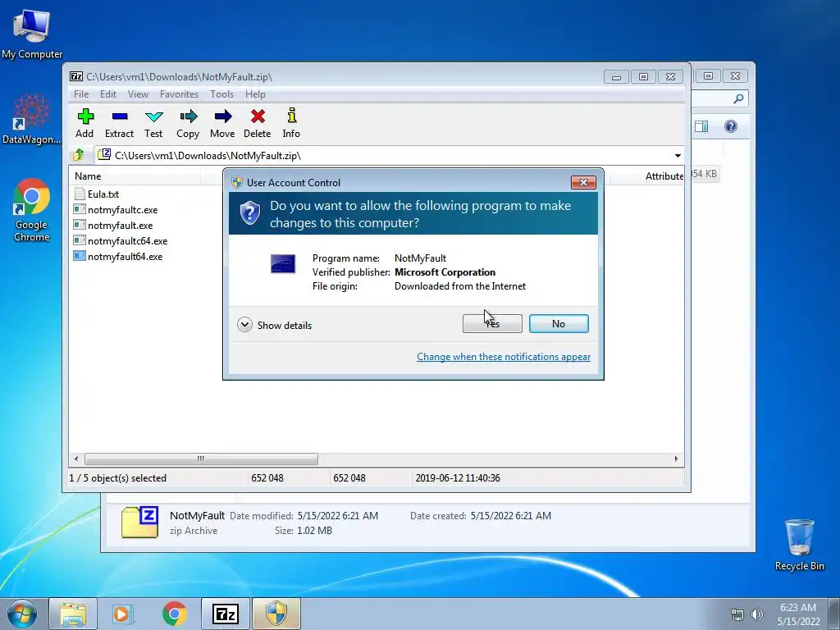Close the User Account Control dialog

[x=583, y=183]
